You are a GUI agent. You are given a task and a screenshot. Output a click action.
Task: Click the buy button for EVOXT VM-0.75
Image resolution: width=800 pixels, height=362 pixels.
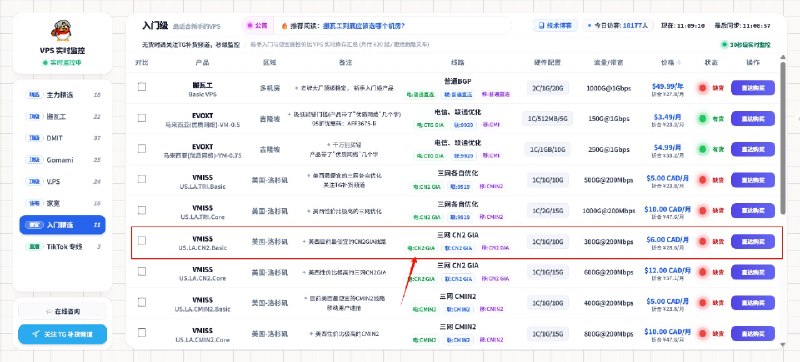pyautogui.click(x=753, y=149)
